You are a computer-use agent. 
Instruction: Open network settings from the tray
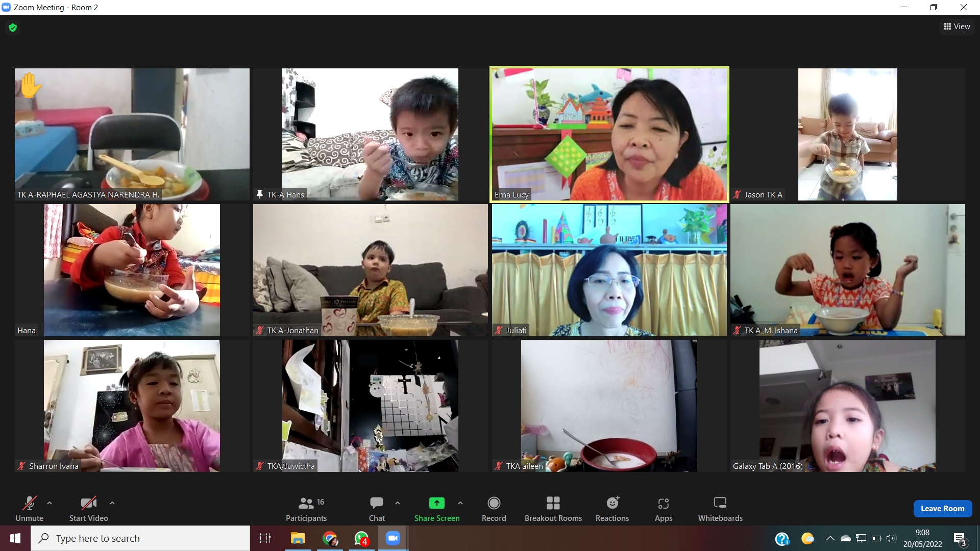pyautogui.click(x=861, y=538)
